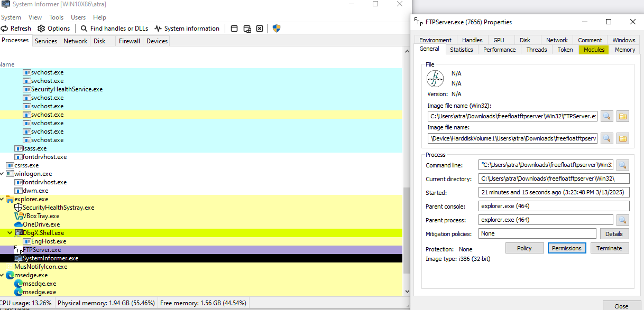Viewport: 644px width, 310px height.
Task: Click the Refresh toolbar button
Action: pyautogui.click(x=16, y=29)
